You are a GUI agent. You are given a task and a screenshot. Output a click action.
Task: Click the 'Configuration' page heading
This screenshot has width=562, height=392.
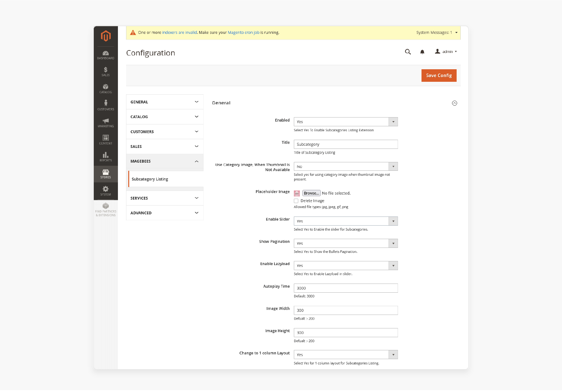click(151, 53)
